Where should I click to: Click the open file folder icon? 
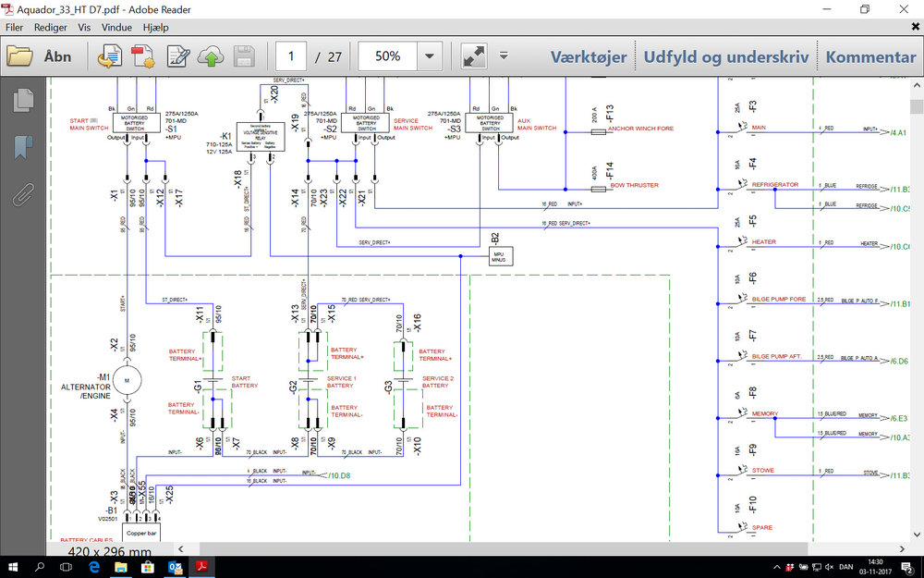click(x=19, y=56)
